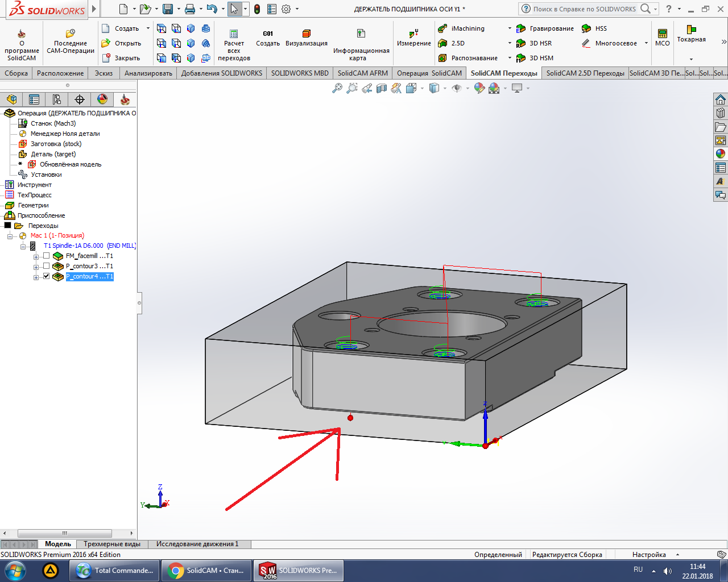Open the MCO machine control operation
728x582 pixels.
[663, 38]
